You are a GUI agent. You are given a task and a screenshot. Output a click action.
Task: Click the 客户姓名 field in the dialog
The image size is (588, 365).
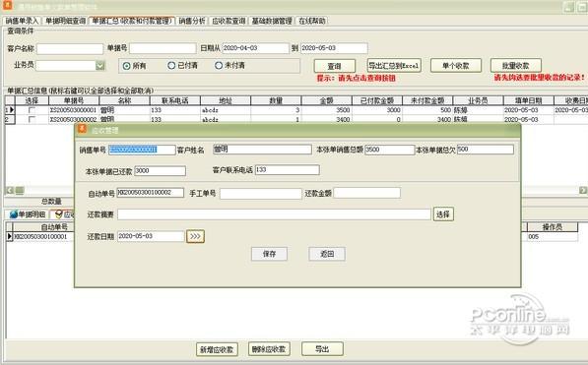(x=262, y=150)
